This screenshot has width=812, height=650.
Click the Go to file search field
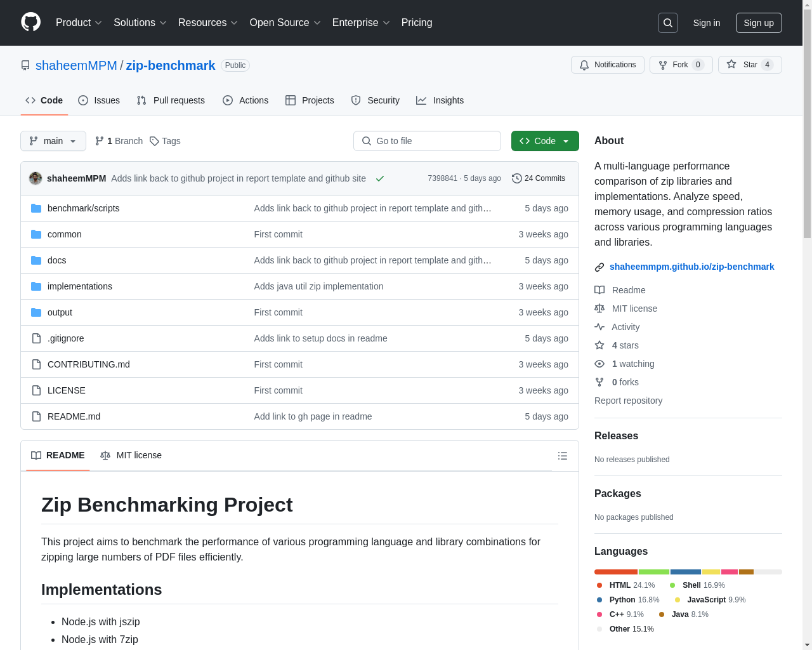[x=427, y=141]
